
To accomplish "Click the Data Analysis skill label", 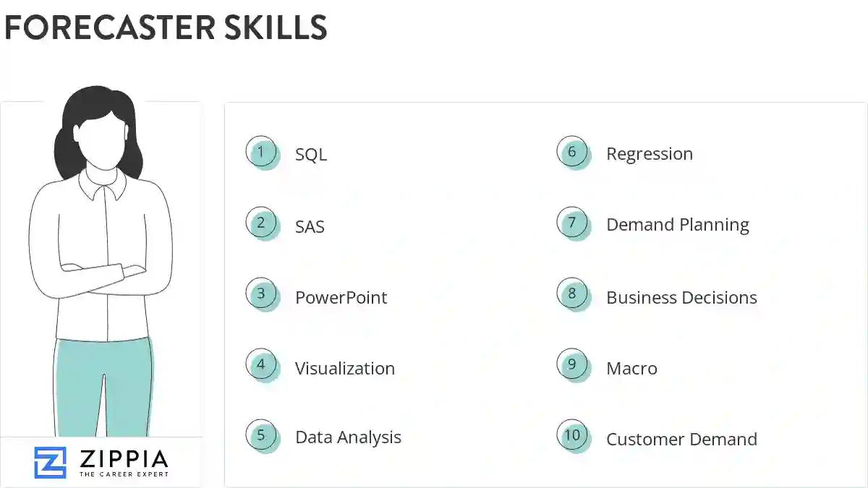I will click(x=348, y=437).
